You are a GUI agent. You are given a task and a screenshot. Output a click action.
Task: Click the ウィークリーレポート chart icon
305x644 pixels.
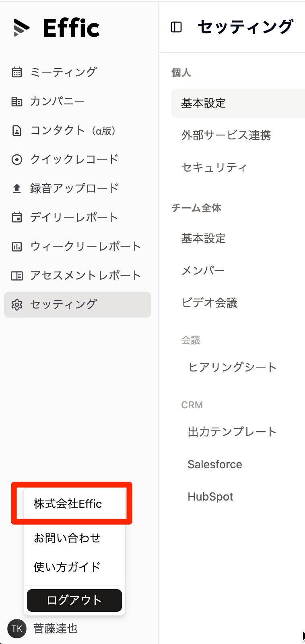click(x=17, y=246)
